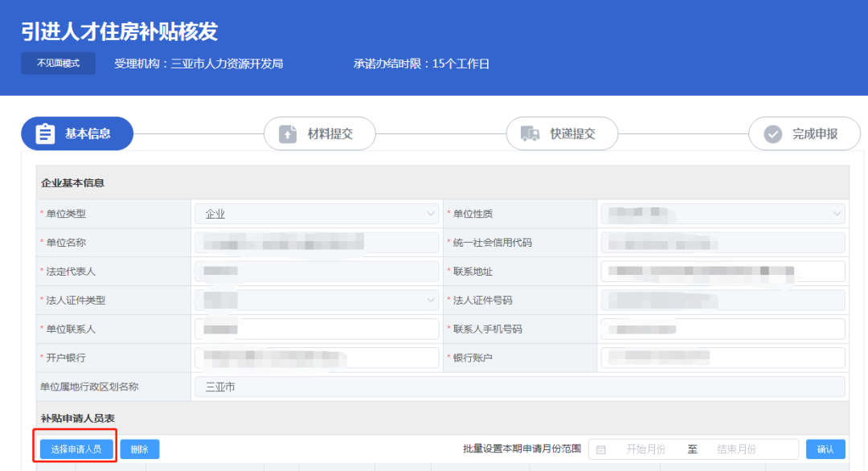The image size is (868, 471).
Task: Click the 单位联系人 input field
Action: (317, 329)
